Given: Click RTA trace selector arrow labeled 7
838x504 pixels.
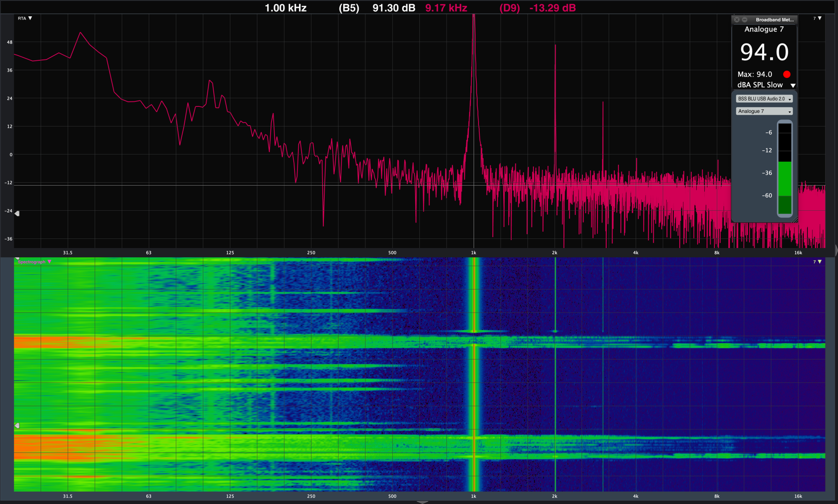Looking at the screenshot, I should [x=820, y=18].
